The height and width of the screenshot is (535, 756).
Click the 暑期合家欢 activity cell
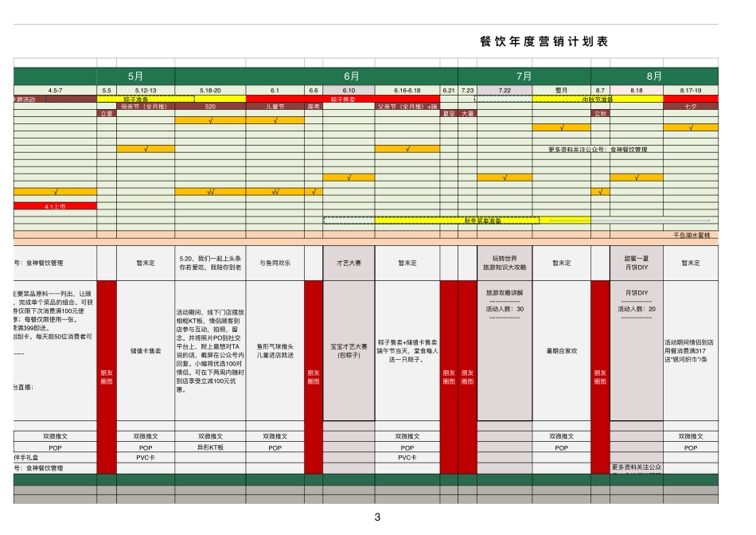coord(561,351)
